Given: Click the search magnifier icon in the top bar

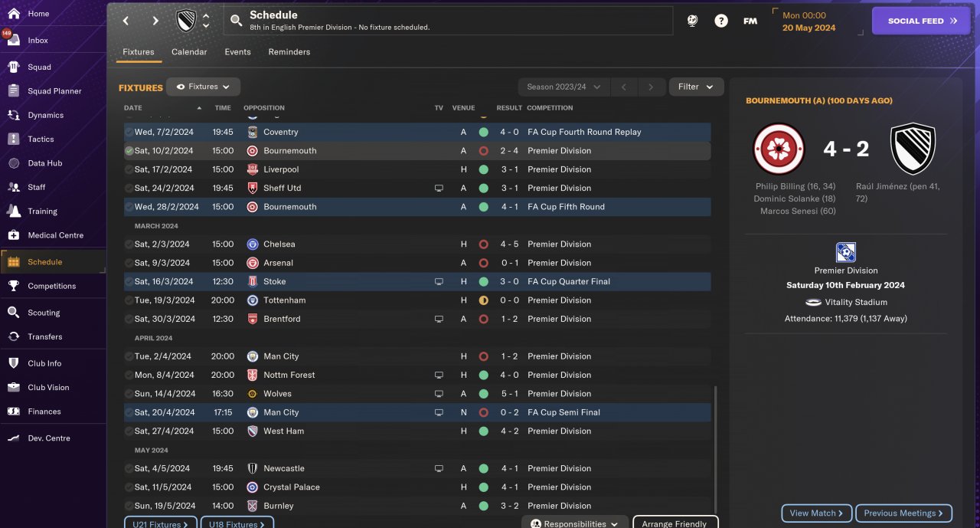Looking at the screenshot, I should [236, 21].
